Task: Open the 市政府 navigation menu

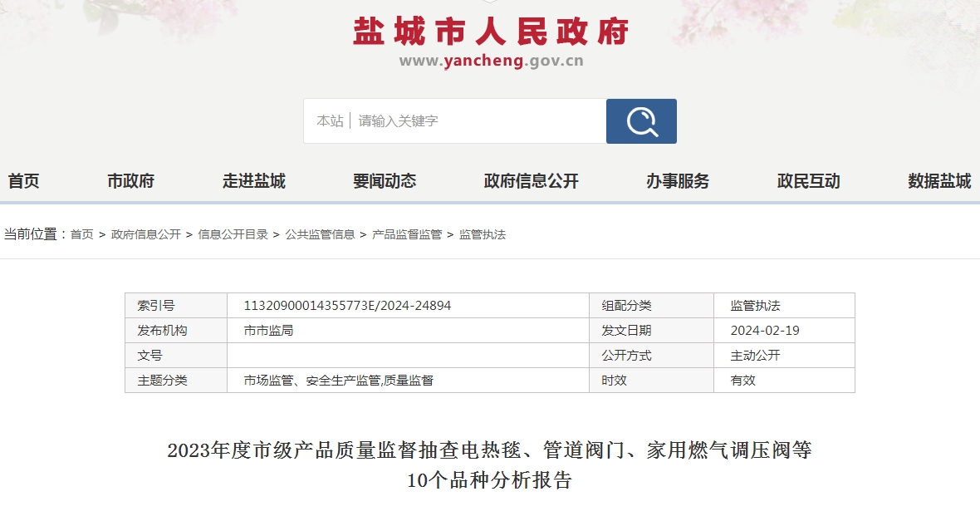Action: coord(133,181)
